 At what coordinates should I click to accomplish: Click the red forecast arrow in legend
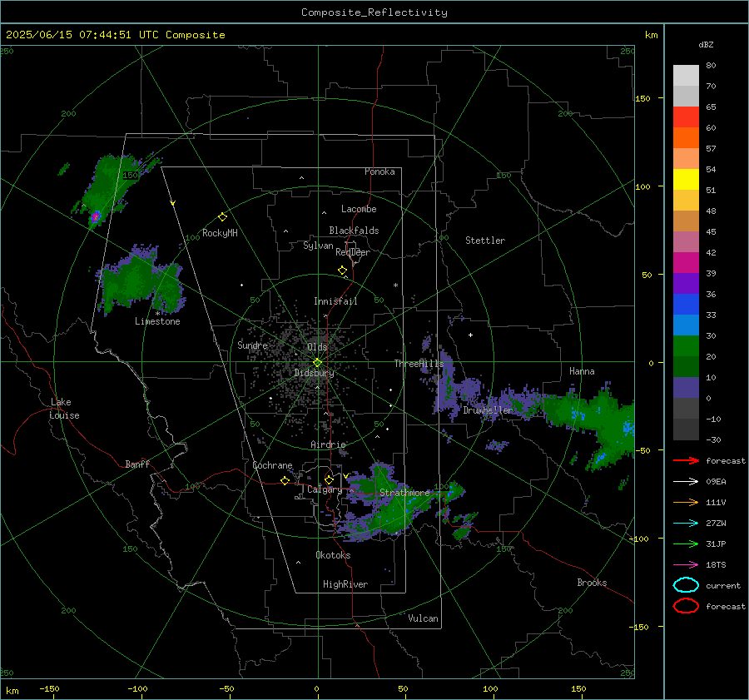686,460
